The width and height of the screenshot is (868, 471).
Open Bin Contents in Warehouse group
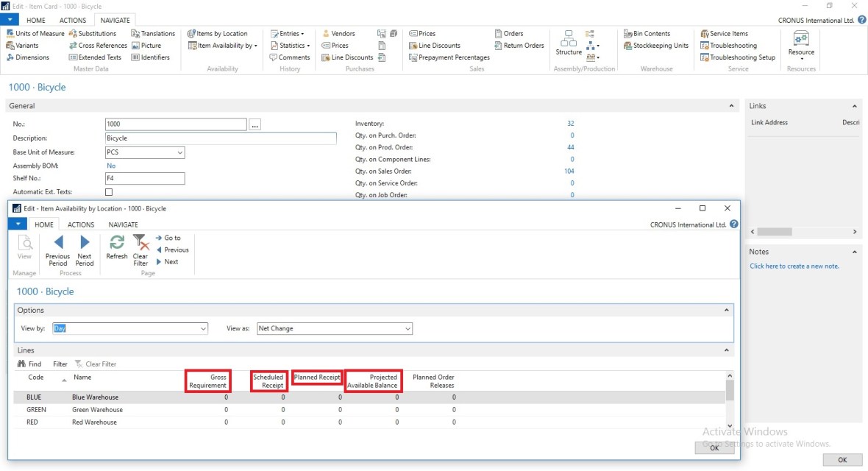click(x=647, y=34)
